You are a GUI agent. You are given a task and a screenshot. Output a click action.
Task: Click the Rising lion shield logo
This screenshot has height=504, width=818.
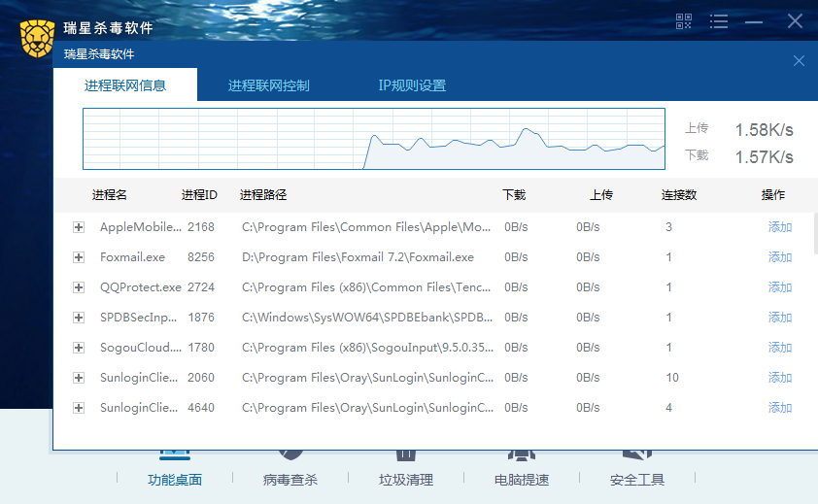37,38
